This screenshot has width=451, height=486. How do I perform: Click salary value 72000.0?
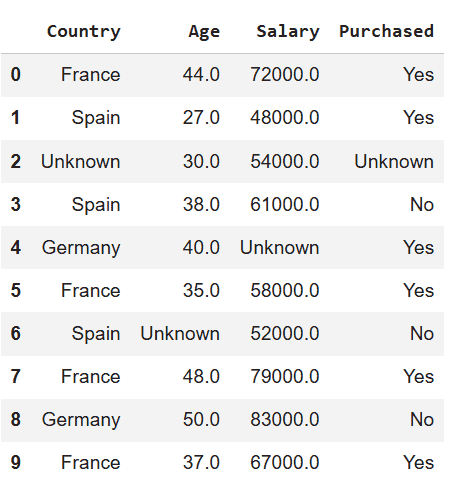[285, 74]
